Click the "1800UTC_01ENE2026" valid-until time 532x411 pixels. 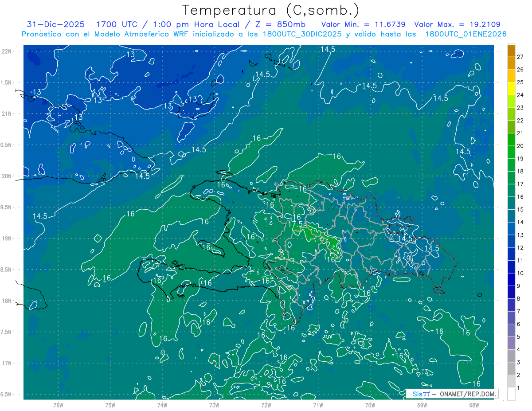click(x=465, y=34)
